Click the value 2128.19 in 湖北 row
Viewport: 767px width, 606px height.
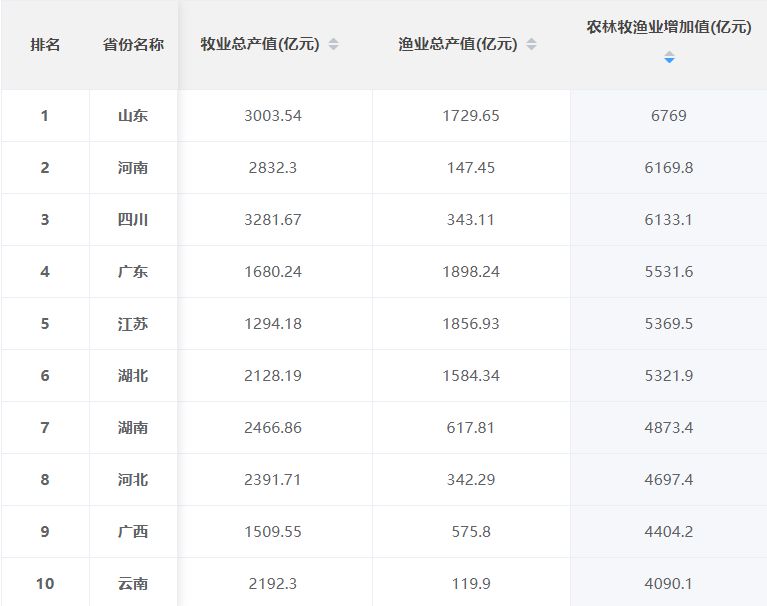tap(273, 376)
